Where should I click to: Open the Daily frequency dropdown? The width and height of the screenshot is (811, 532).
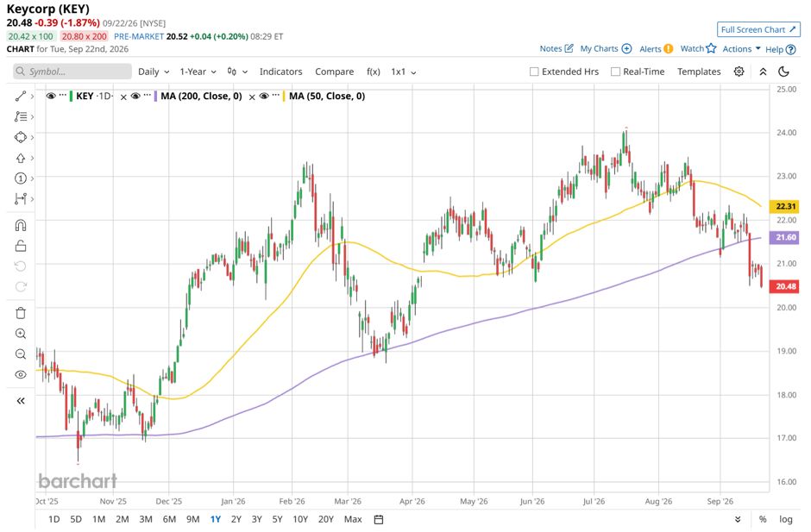pyautogui.click(x=154, y=72)
